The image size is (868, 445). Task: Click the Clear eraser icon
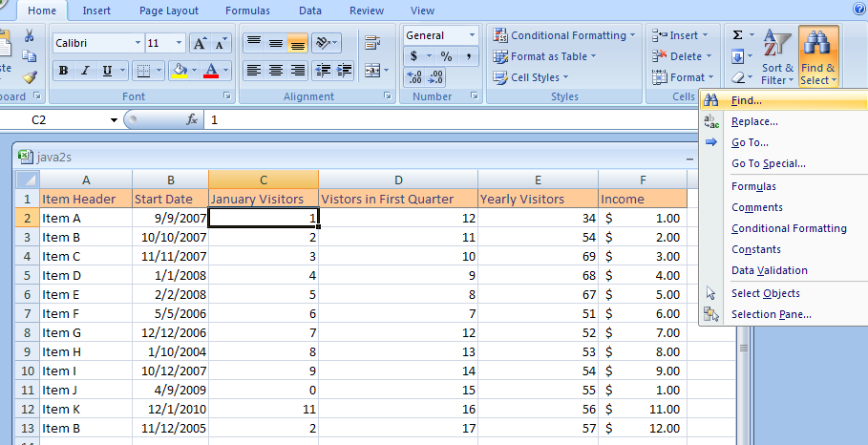738,77
